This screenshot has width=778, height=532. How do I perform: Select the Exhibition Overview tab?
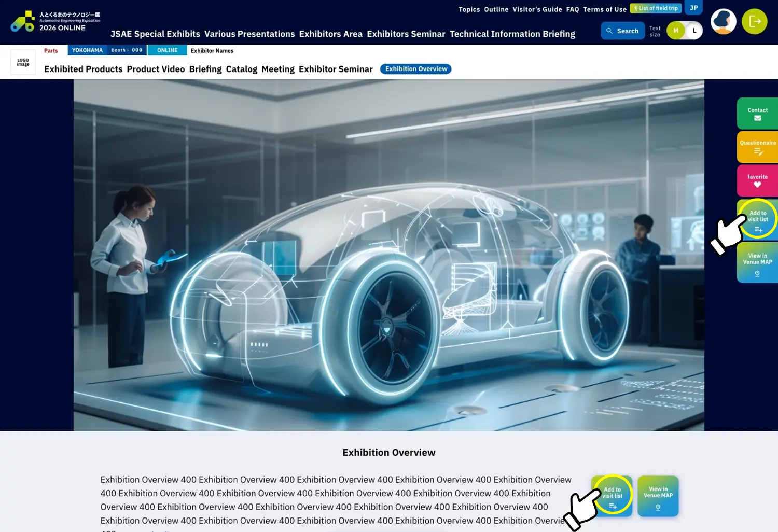pos(415,69)
